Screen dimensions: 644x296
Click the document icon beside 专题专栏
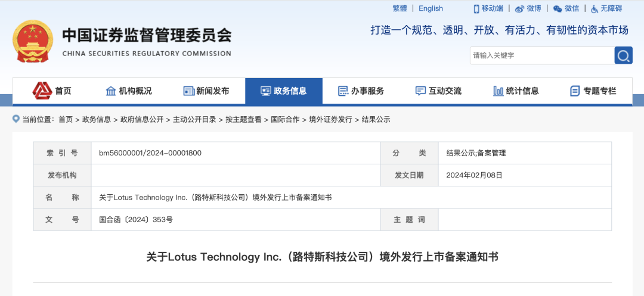pos(575,91)
